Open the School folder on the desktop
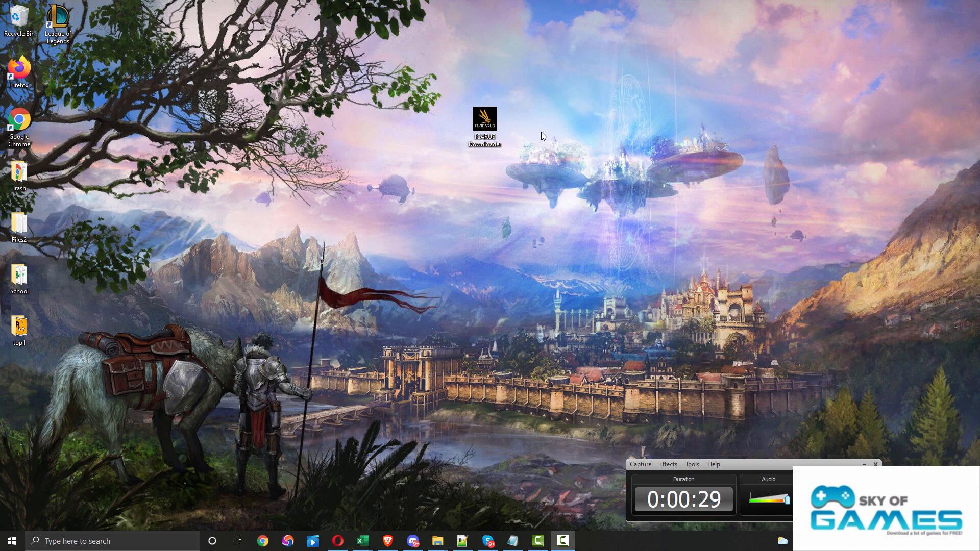 19,275
